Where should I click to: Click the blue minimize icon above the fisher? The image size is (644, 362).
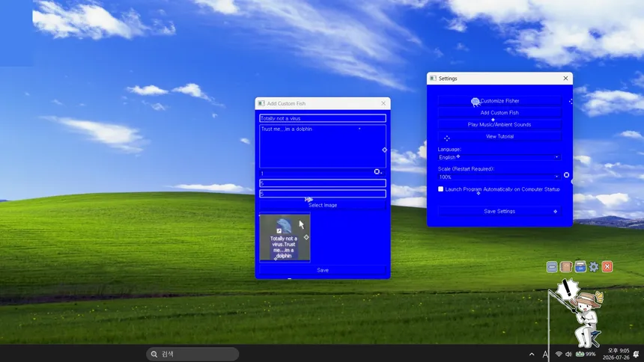(552, 267)
